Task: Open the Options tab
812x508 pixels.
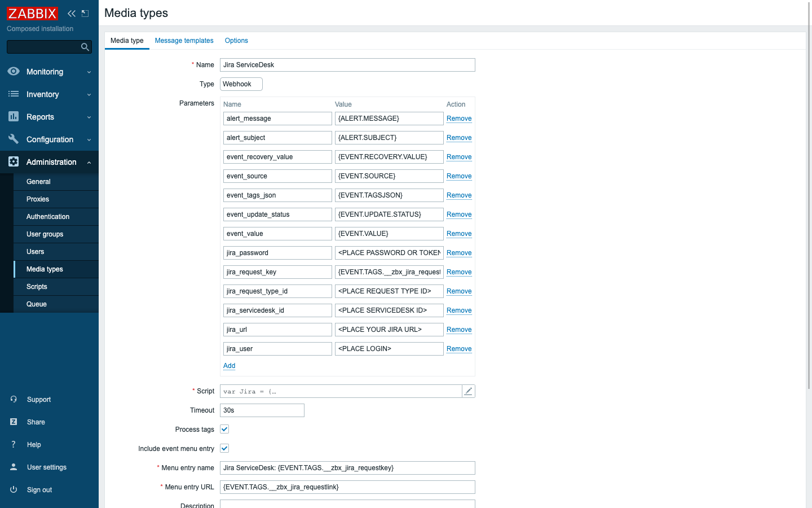Action: pyautogui.click(x=236, y=41)
